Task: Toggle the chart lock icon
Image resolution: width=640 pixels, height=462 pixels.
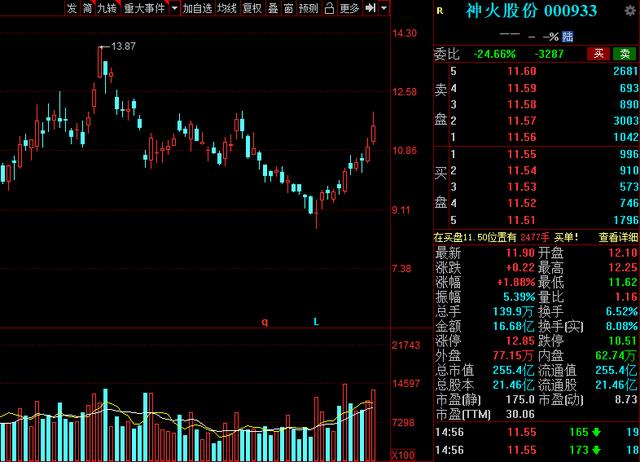Action: coord(329,8)
